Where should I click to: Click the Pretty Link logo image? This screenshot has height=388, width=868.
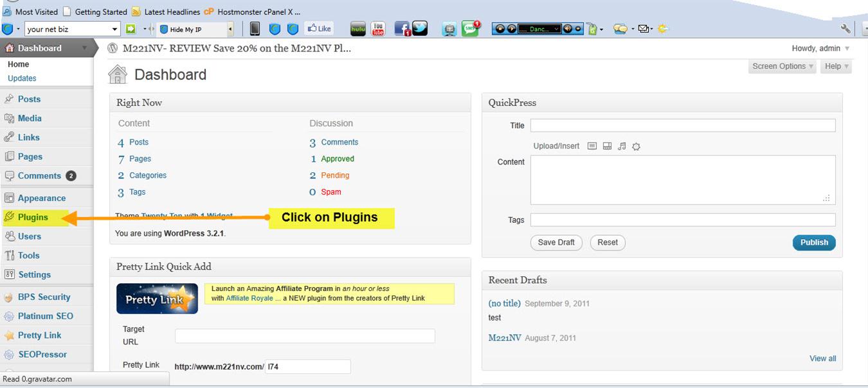pos(157,299)
